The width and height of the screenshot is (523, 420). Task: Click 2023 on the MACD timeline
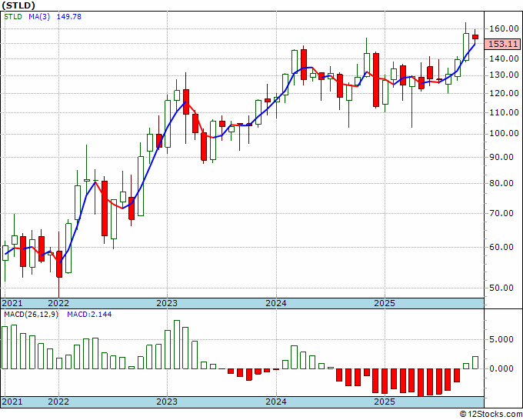[x=167, y=402]
